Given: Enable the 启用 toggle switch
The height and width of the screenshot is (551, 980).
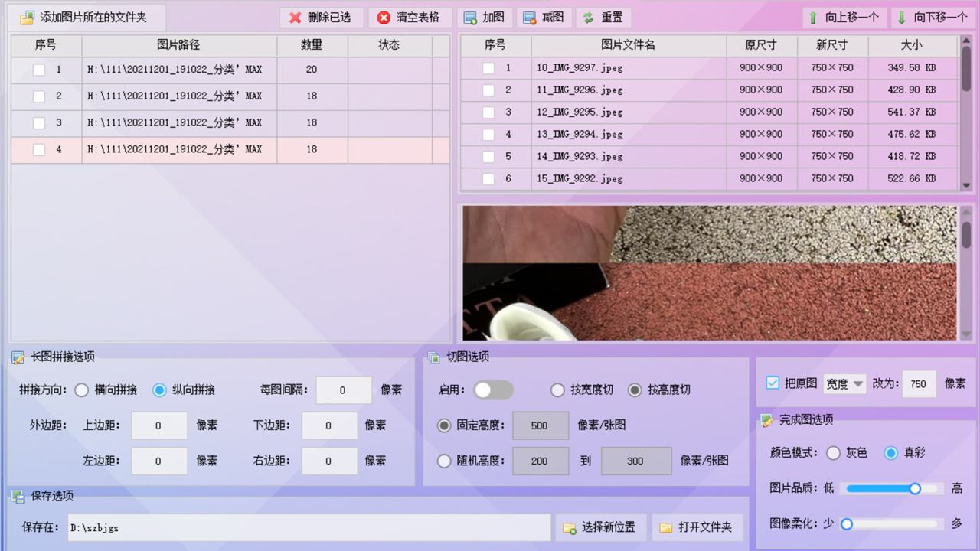Looking at the screenshot, I should 493,390.
